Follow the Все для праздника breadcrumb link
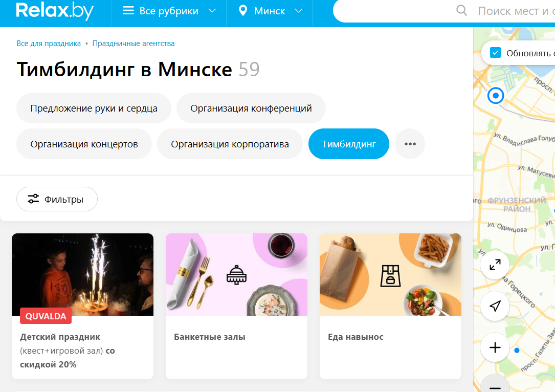 tap(49, 43)
